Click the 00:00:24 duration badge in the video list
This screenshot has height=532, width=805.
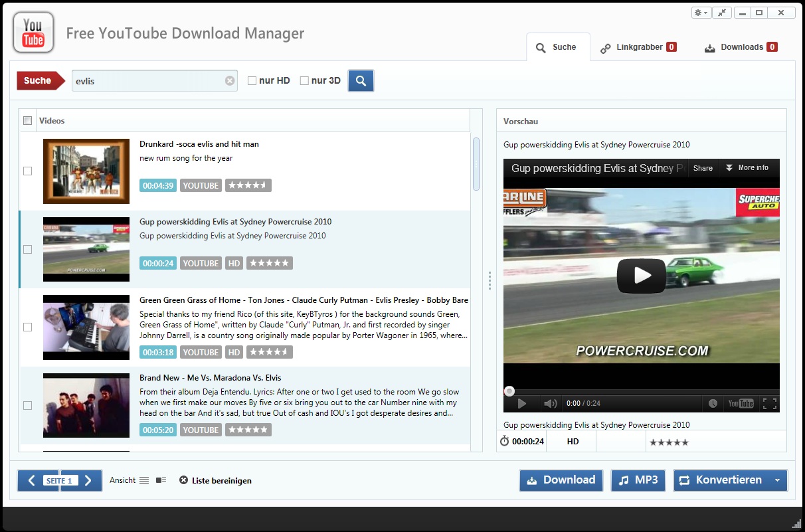[x=158, y=263]
